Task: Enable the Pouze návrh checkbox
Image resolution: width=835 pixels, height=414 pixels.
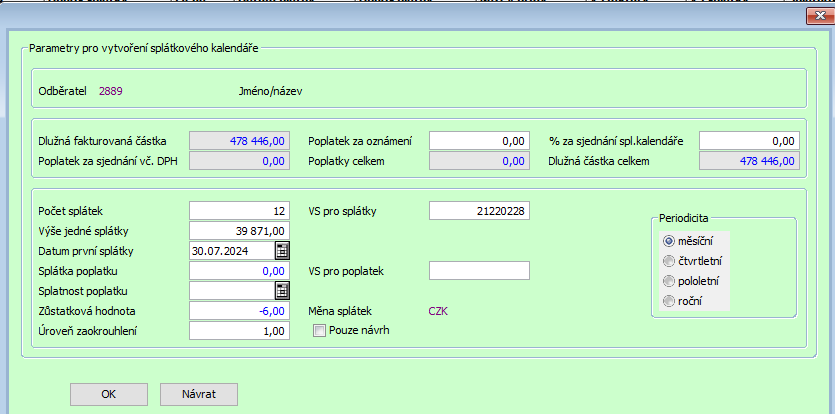Action: coord(319,331)
